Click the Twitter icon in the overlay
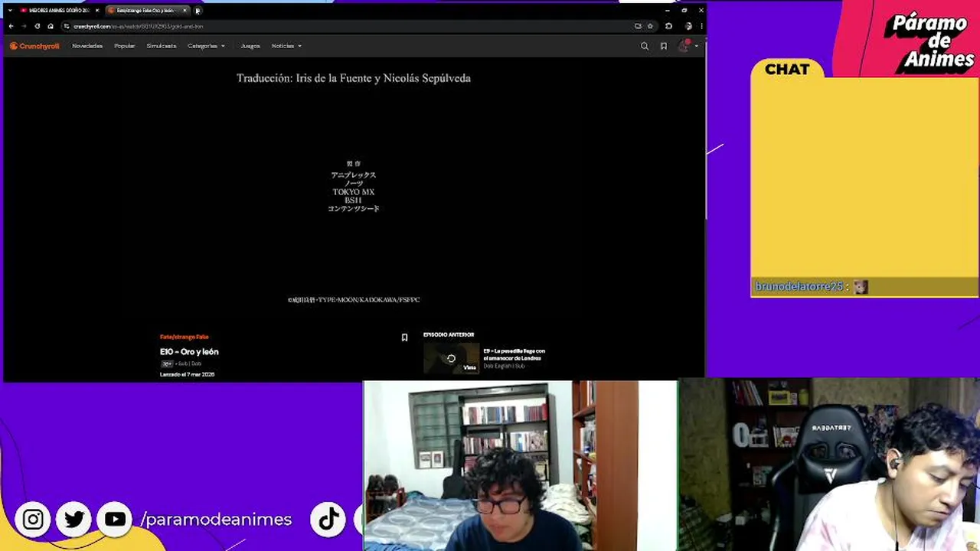Viewport: 980px width, 551px height. [x=73, y=520]
